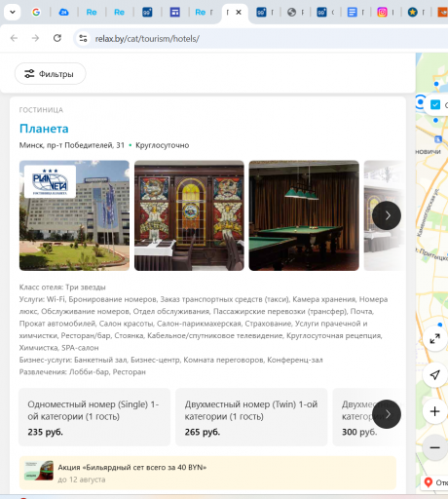This screenshot has height=499, width=448.
Task: Click the до 12 августа promo date
Action: 82,480
